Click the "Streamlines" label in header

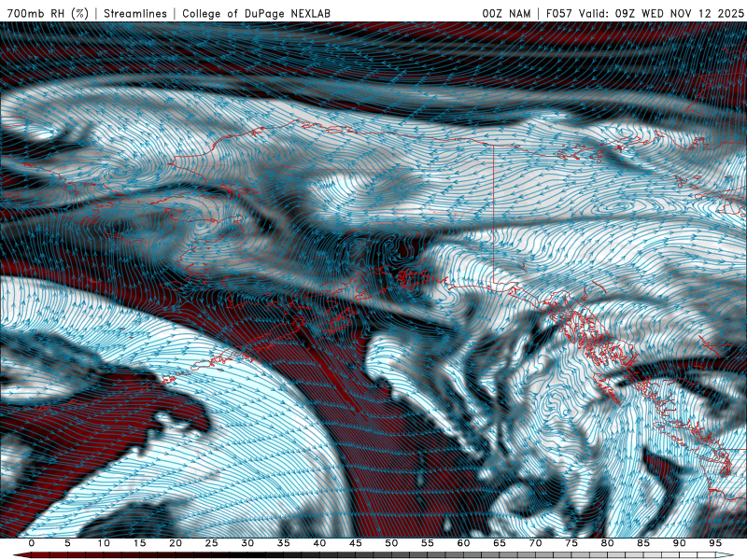[x=135, y=13]
